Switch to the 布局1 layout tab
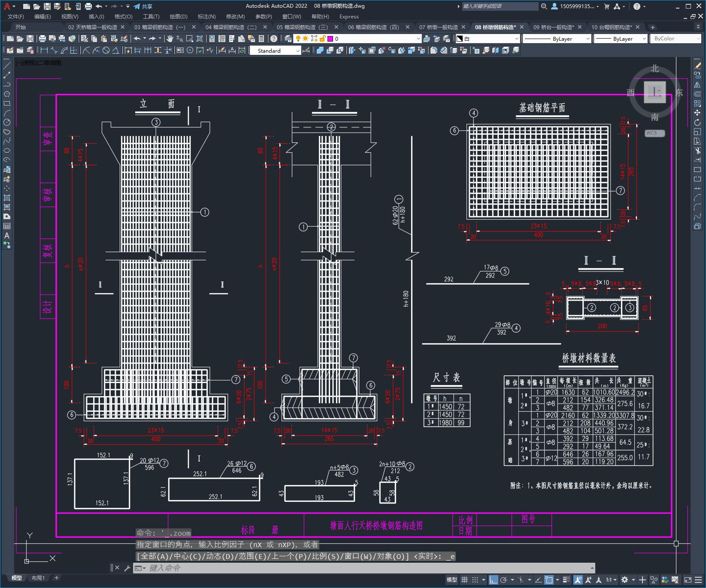Screen dimensions: 706x588 pos(38,578)
